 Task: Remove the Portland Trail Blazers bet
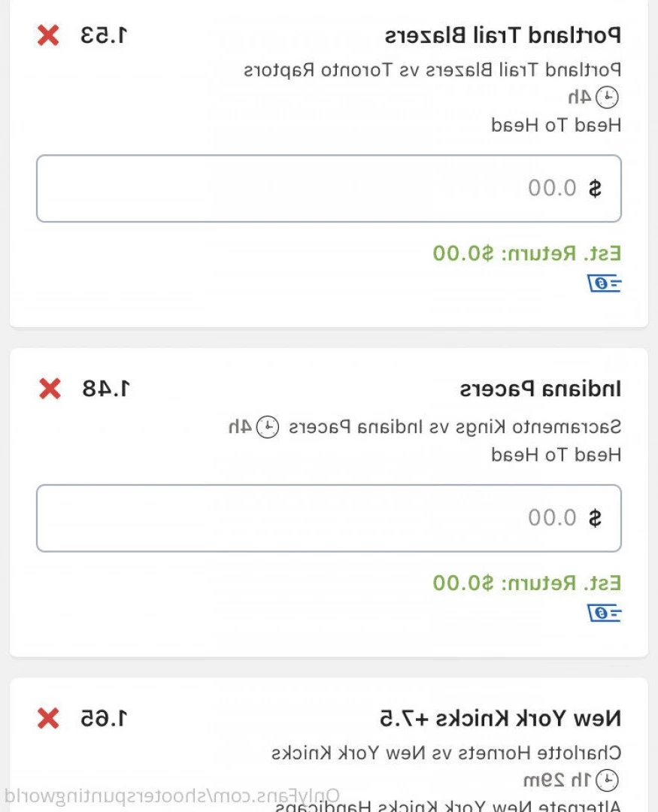tap(48, 36)
